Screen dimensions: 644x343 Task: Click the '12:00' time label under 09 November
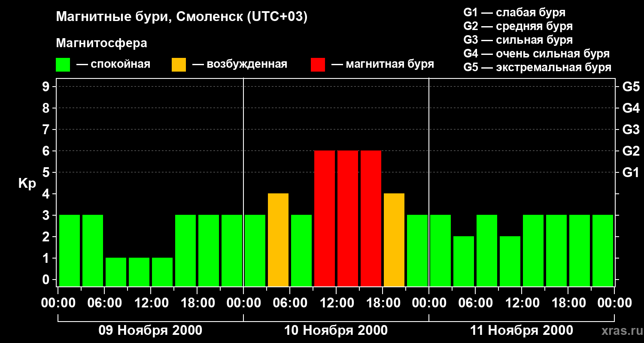pyautogui.click(x=151, y=303)
